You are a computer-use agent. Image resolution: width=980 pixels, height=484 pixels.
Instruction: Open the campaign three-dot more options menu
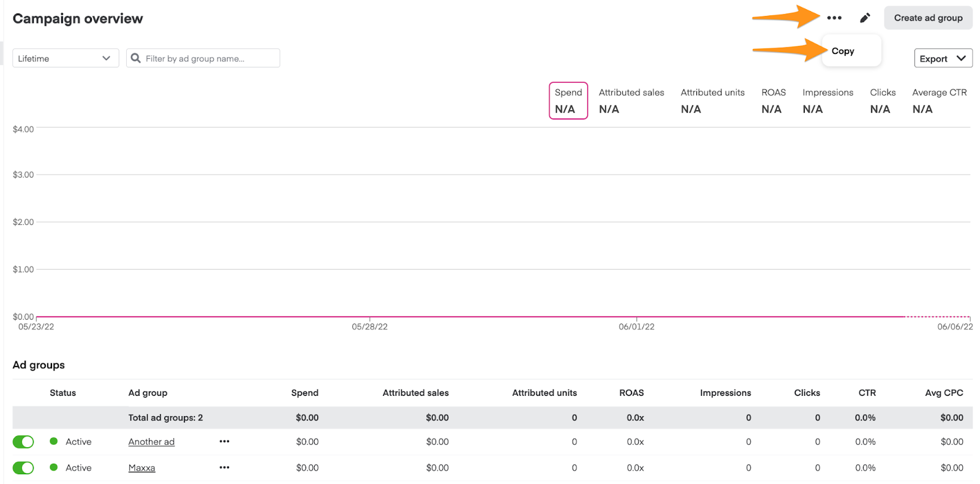pyautogui.click(x=834, y=18)
